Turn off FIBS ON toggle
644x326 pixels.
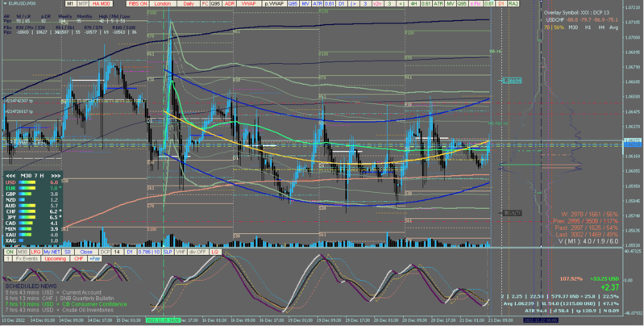(x=138, y=4)
